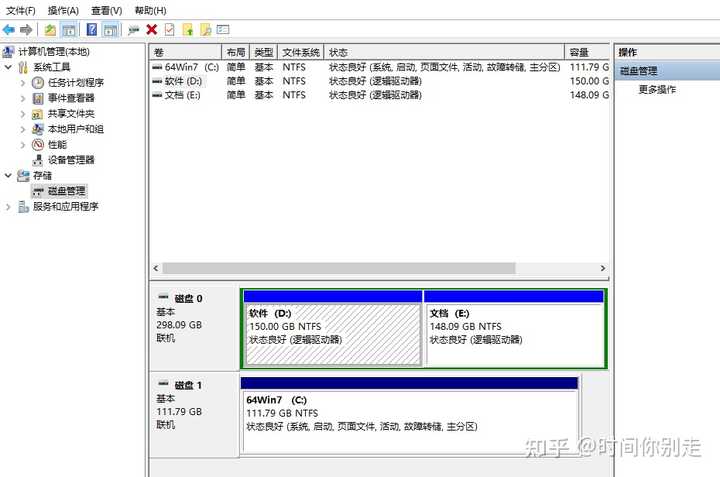Click the horizontal scrollbar thumb of volume list
The image size is (720, 477).
pyautogui.click(x=339, y=268)
